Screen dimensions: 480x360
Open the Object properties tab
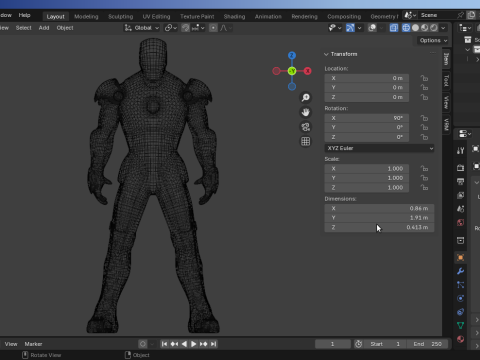pyautogui.click(x=460, y=257)
